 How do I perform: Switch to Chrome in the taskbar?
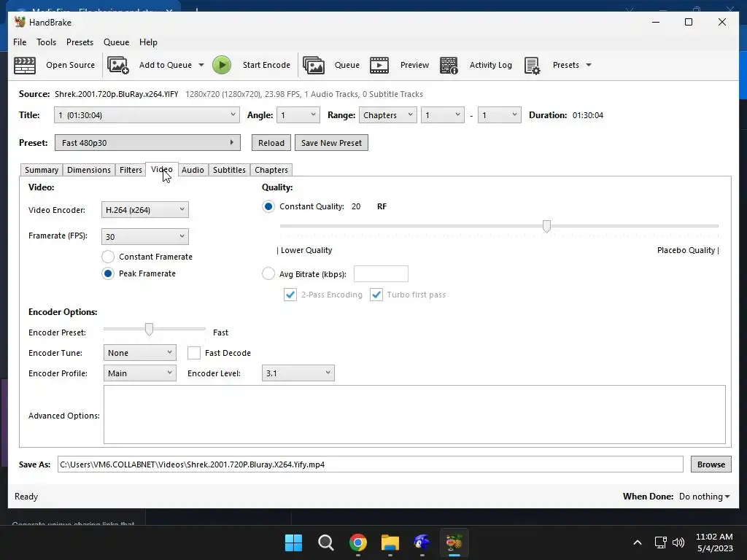pos(357,542)
